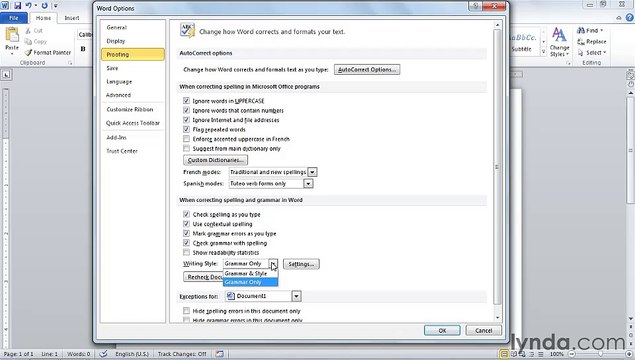Enable Suggest from main dictionary only

pos(186,148)
